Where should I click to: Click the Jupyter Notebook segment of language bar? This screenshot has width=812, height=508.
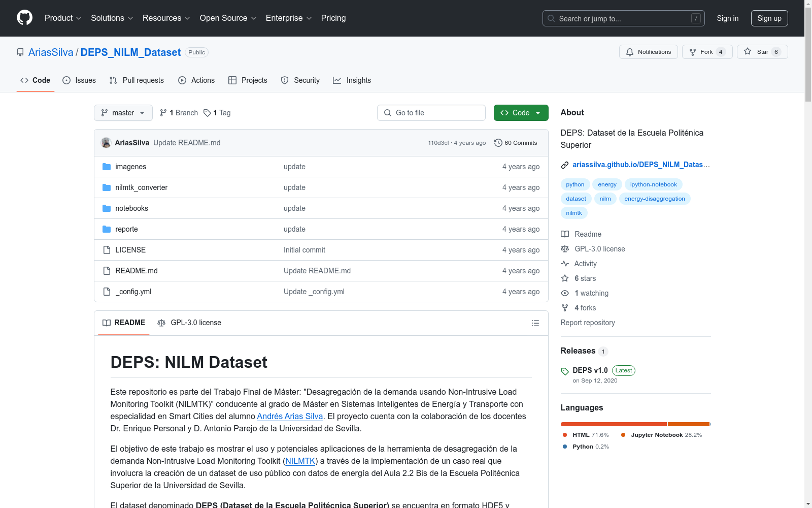(689, 424)
